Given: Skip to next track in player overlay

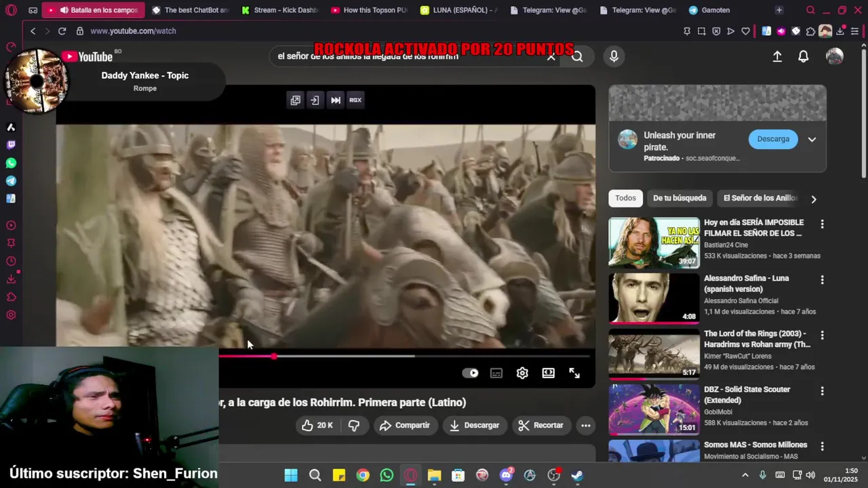Looking at the screenshot, I should tap(336, 100).
